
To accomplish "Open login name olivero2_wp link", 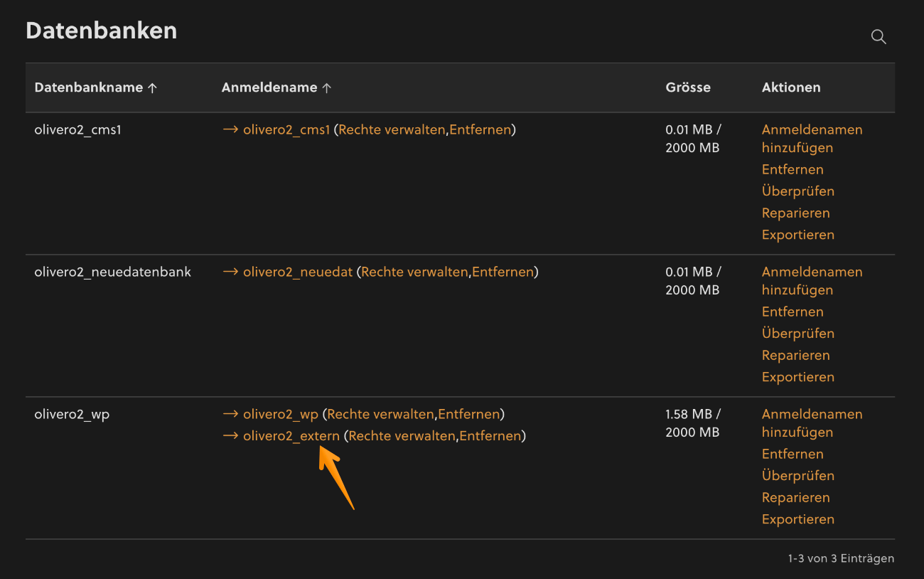I will (281, 414).
